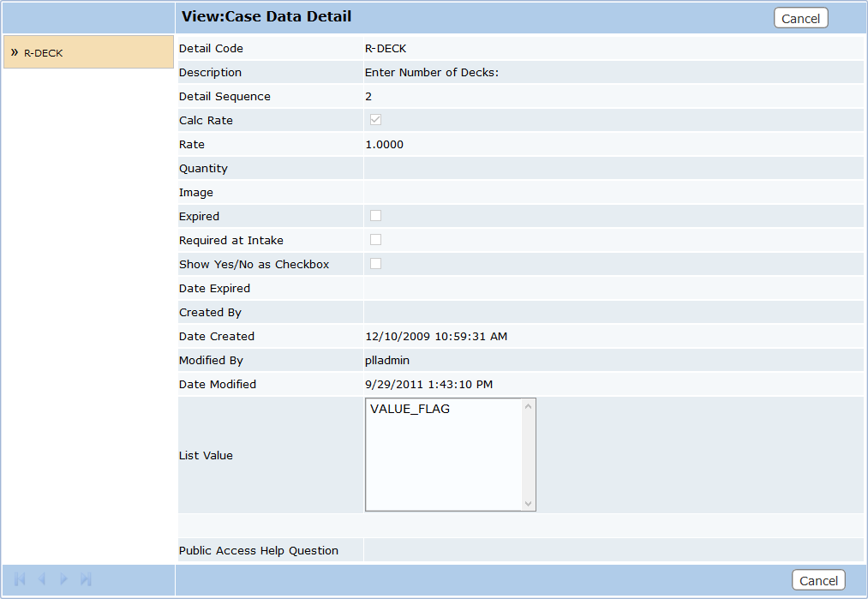Toggle the Calc Rate checkbox
Image resolution: width=868 pixels, height=599 pixels.
(x=376, y=120)
